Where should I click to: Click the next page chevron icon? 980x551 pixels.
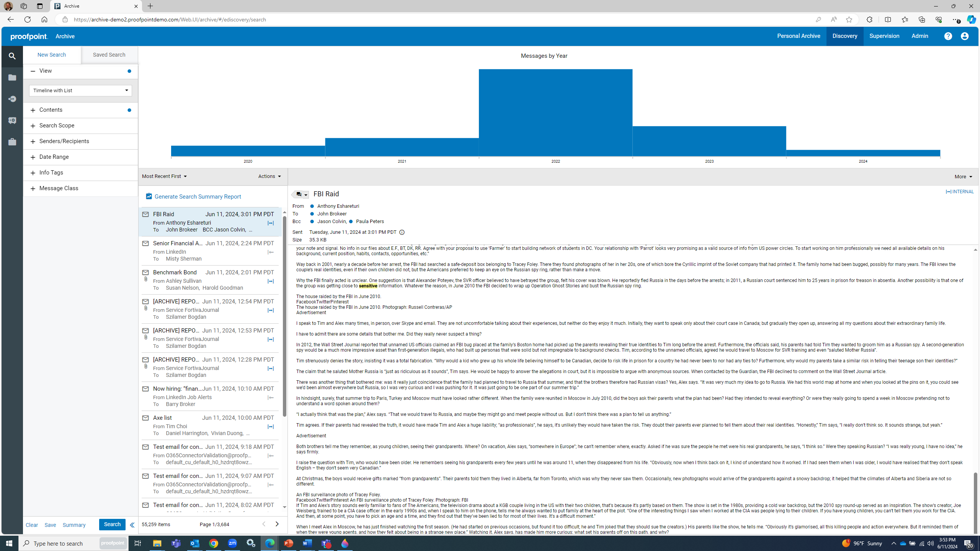[277, 524]
